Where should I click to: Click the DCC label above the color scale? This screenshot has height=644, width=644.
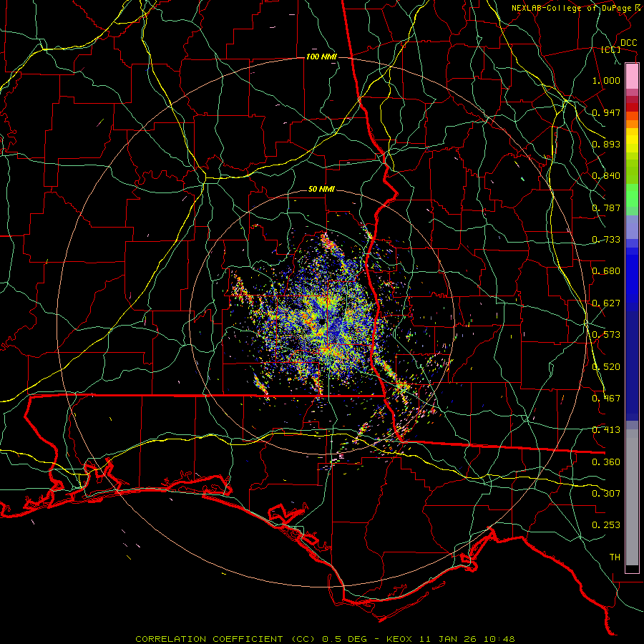pos(628,43)
